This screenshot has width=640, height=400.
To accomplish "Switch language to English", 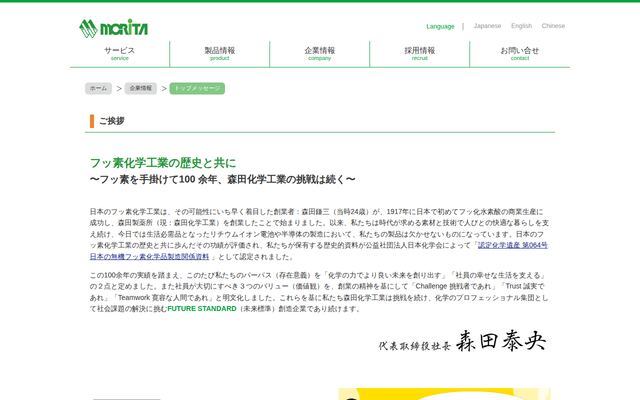I will coord(521,26).
